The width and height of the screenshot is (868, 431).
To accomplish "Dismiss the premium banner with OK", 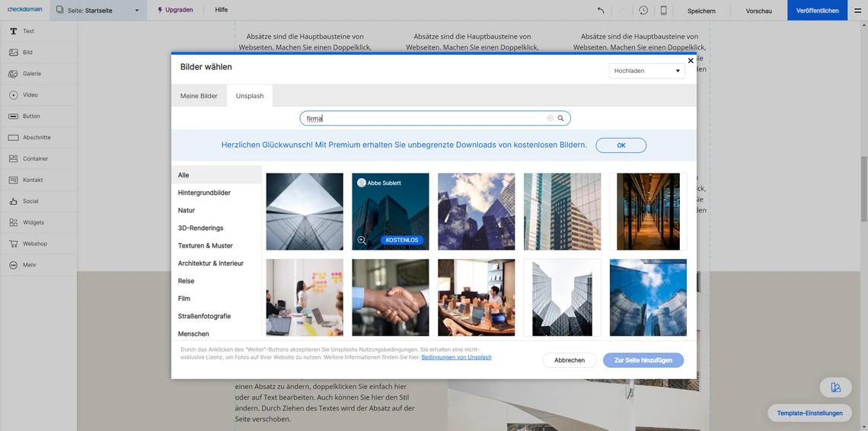I will 621,145.
